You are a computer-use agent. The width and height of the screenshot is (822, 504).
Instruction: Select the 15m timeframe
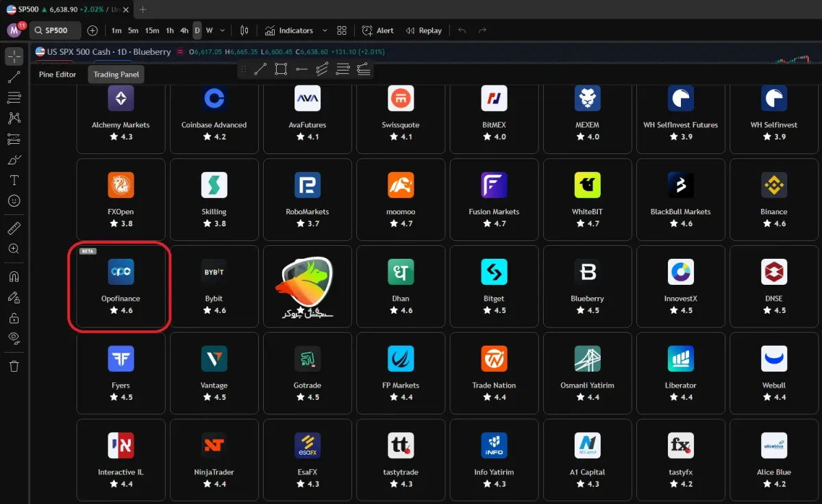(152, 31)
